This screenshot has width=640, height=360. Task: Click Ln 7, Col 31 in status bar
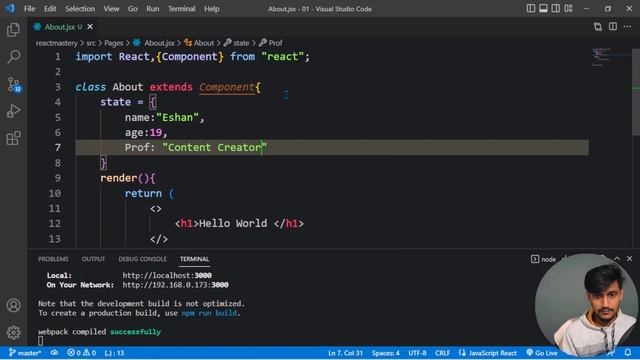click(345, 353)
